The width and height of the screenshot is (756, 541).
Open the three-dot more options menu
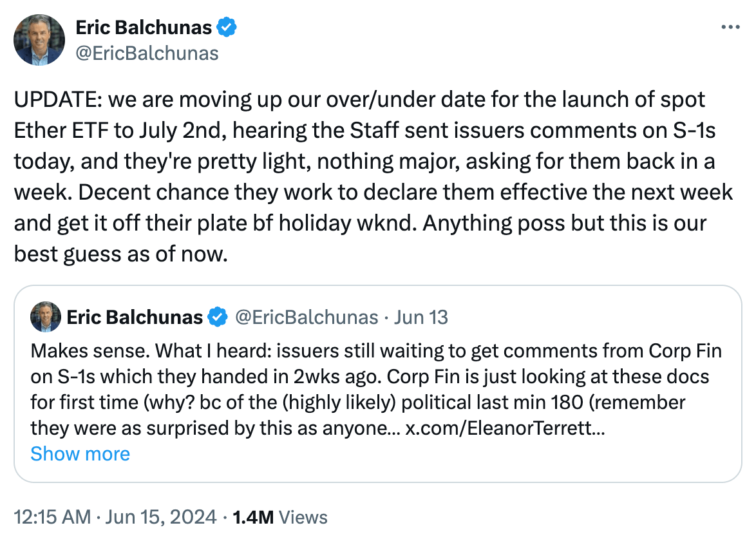[x=730, y=28]
